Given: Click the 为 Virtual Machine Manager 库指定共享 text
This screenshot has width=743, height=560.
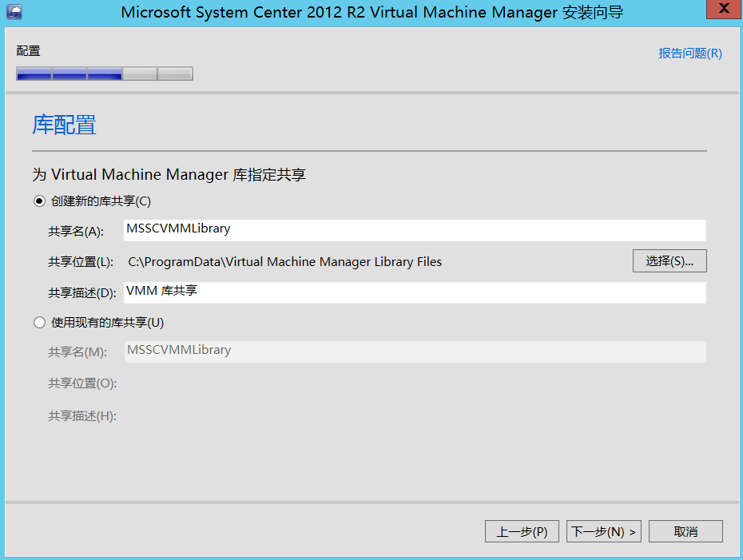Looking at the screenshot, I should pyautogui.click(x=169, y=174).
